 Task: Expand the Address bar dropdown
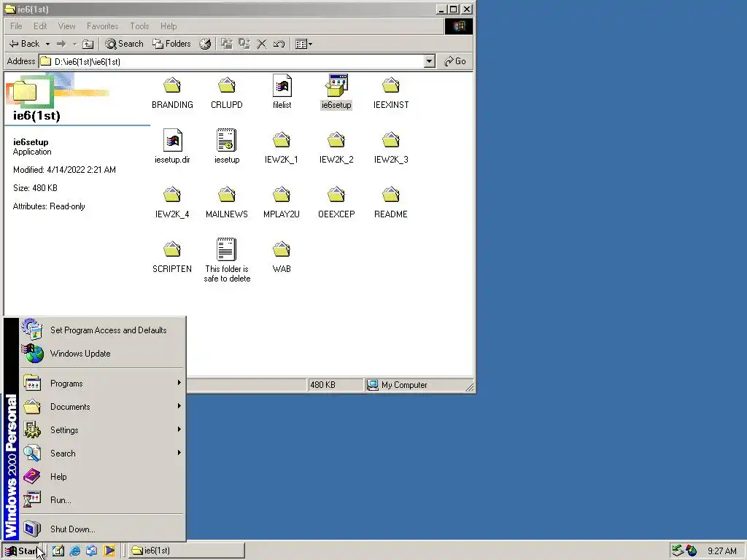[x=429, y=61]
